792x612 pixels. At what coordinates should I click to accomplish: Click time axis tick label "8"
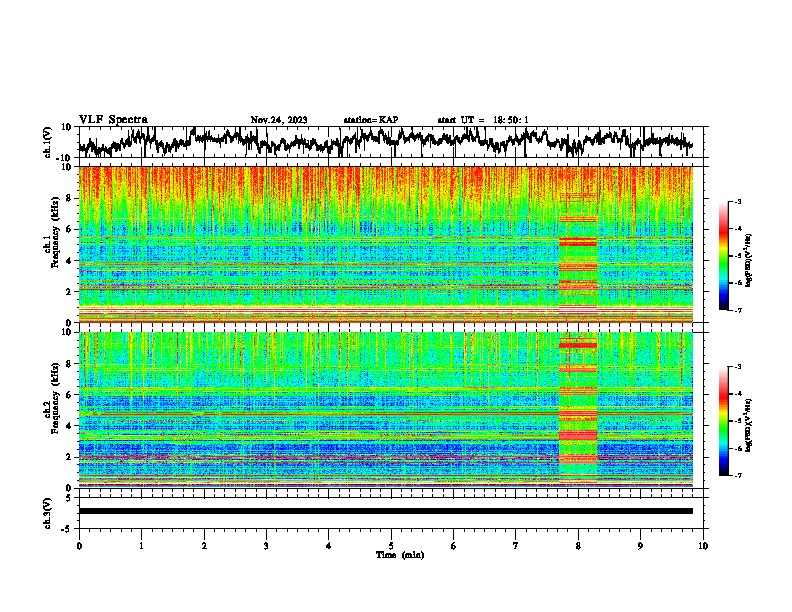tap(578, 546)
